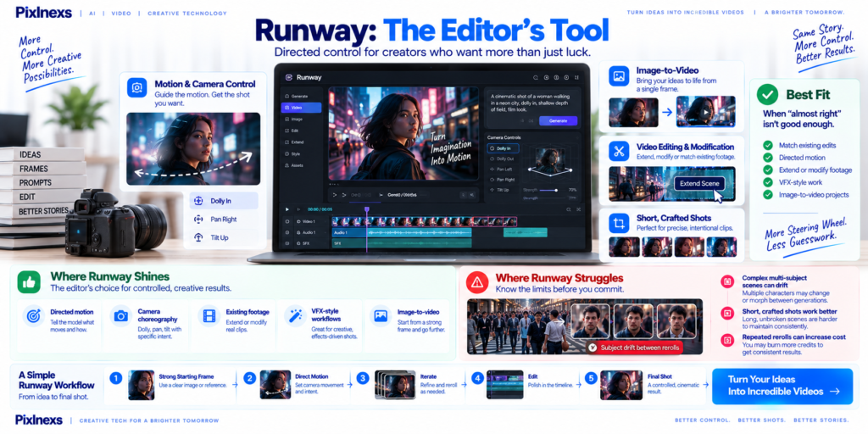868x434 pixels.
Task: Click the green thumbs-up icon
Action: pos(29,281)
